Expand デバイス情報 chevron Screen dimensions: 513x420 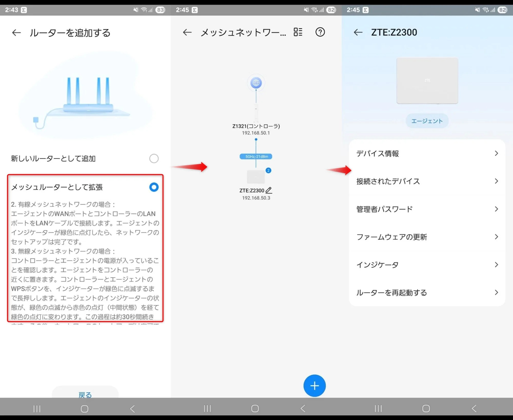click(496, 153)
